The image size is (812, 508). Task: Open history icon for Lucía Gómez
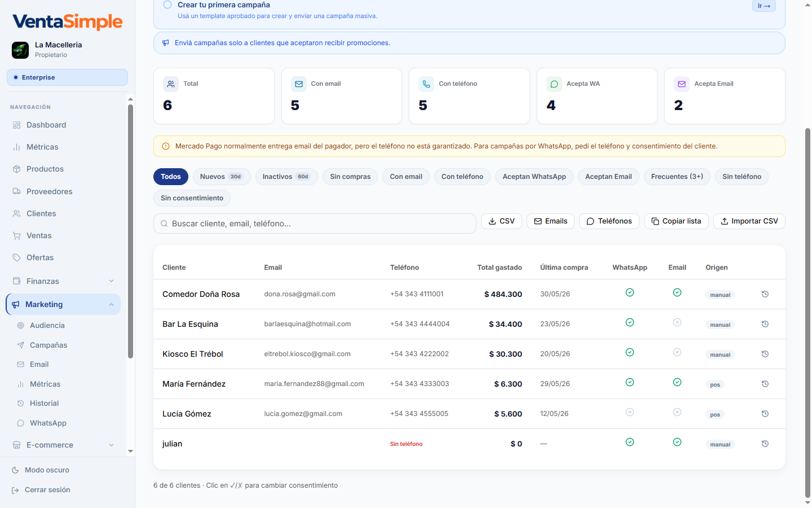click(x=765, y=414)
